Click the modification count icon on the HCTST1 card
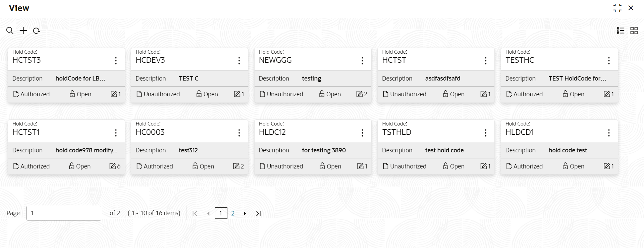 (x=113, y=166)
